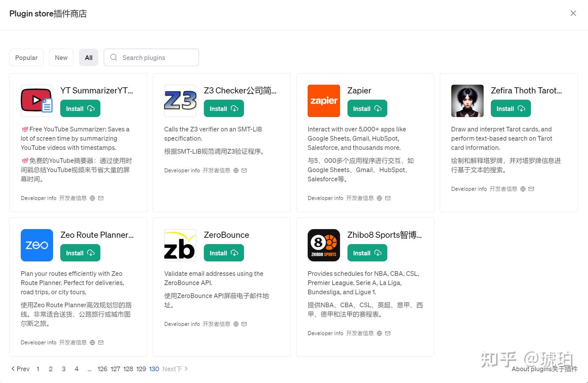Install the Z3 Checker plugin

[224, 108]
